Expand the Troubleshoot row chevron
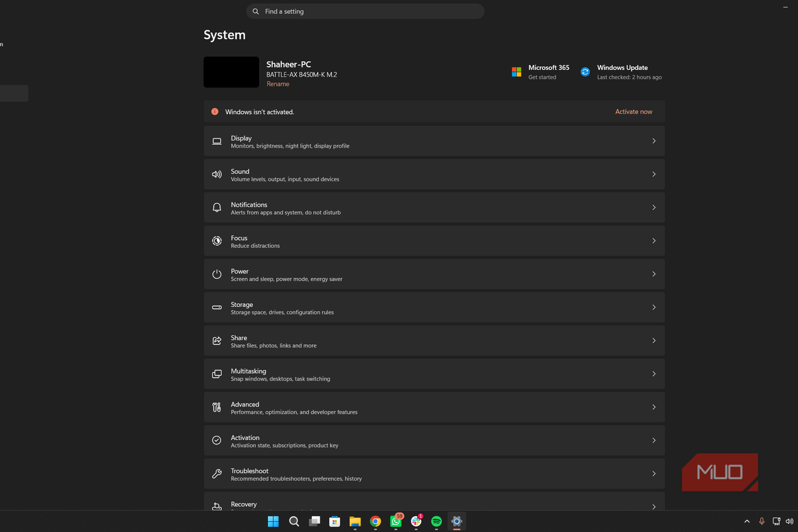The width and height of the screenshot is (798, 532). [x=654, y=473]
